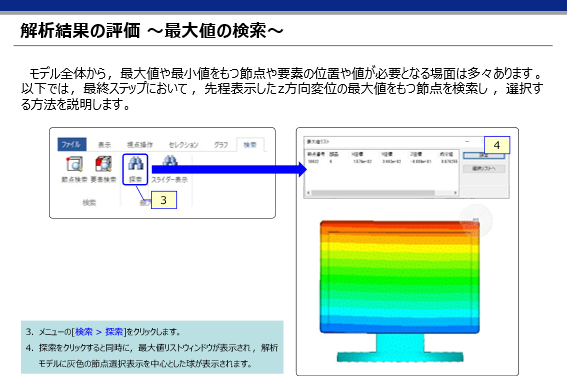Viewport: 567px width, 392px height.
Task: Select the 検索 ribbon tab
Action: pyautogui.click(x=250, y=145)
